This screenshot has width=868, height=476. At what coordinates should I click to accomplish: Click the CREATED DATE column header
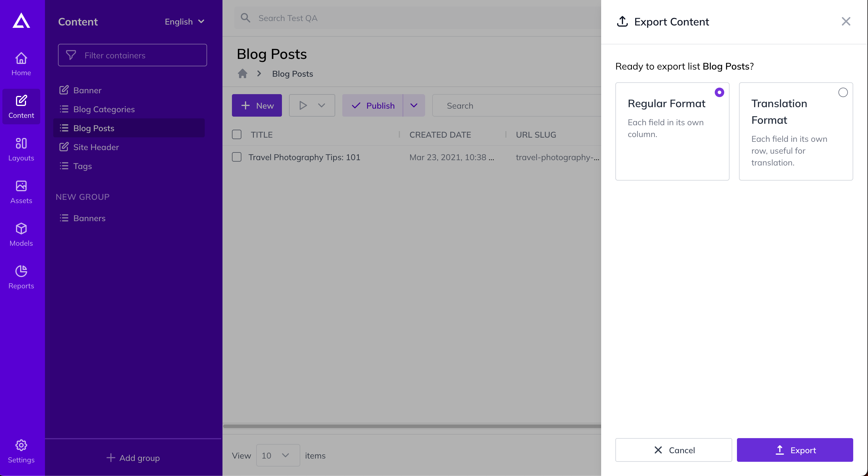[440, 134]
